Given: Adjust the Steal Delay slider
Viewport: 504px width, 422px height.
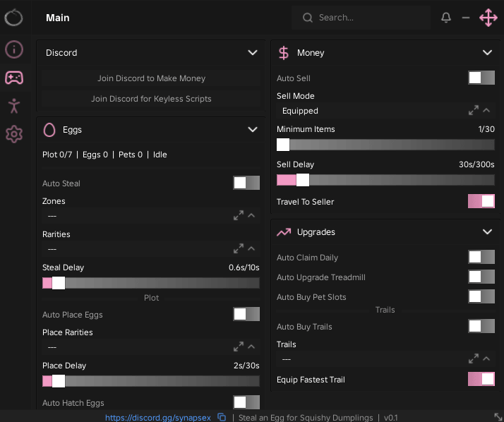Looking at the screenshot, I should pos(151,283).
